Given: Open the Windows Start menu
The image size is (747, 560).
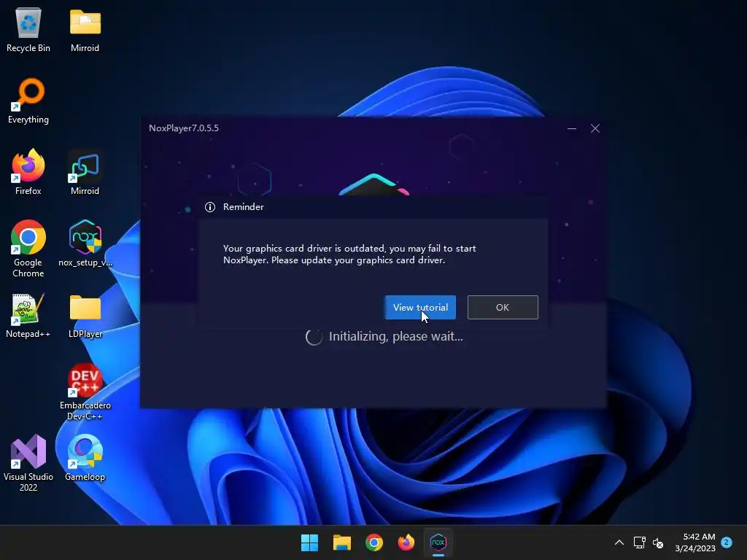Looking at the screenshot, I should pos(309,542).
